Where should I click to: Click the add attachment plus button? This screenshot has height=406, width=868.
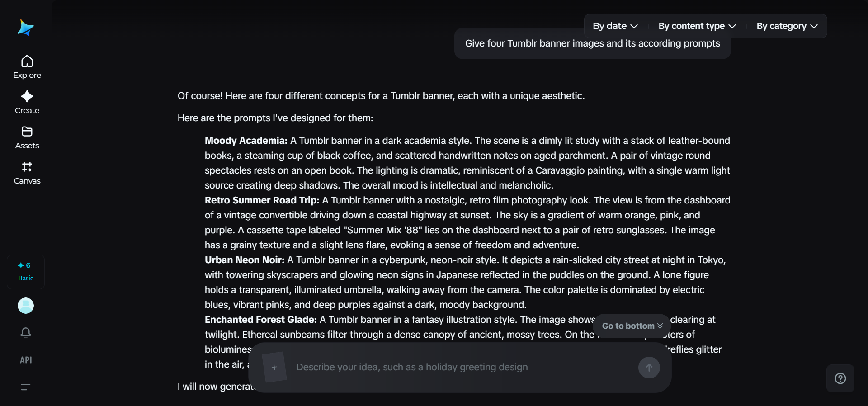[x=274, y=367]
